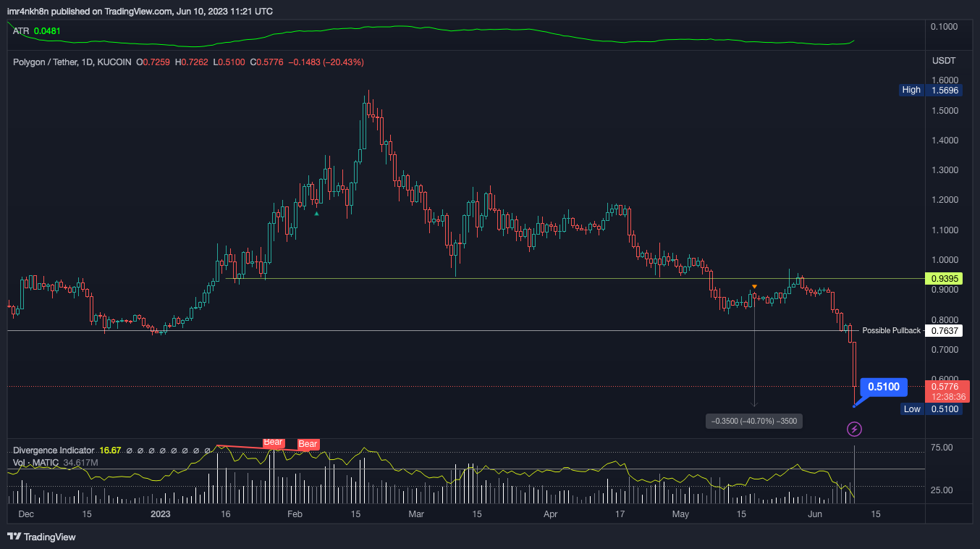The width and height of the screenshot is (980, 549).
Task: Click the high value H0.7262
Action: [193, 62]
